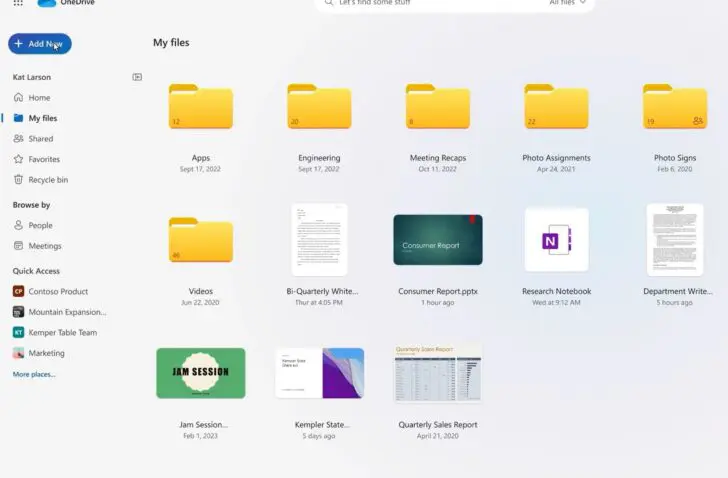Viewport: 728px width, 478px height.
Task: Click the OneDrive cloud logo
Action: (x=46, y=3)
